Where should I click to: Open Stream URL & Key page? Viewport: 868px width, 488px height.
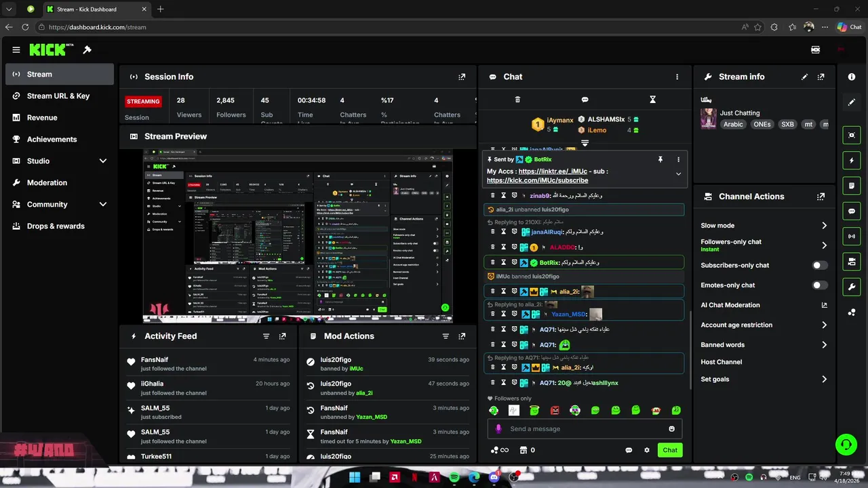click(60, 96)
